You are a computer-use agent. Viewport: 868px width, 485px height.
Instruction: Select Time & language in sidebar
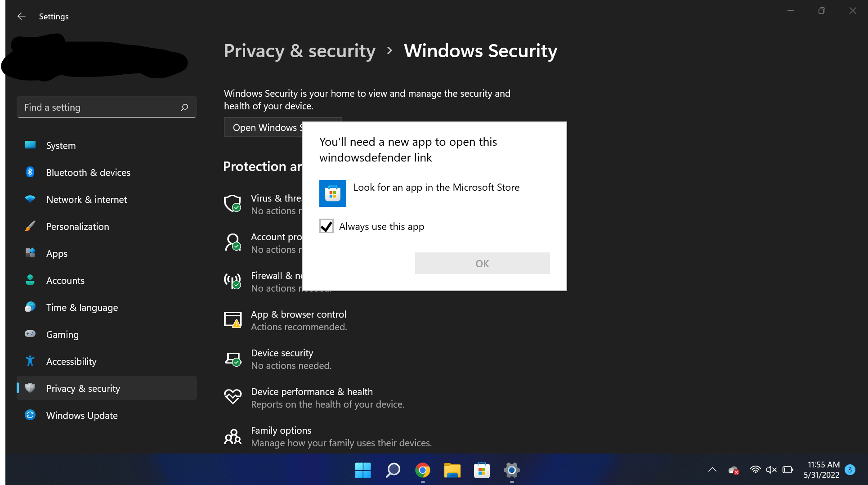click(107, 307)
